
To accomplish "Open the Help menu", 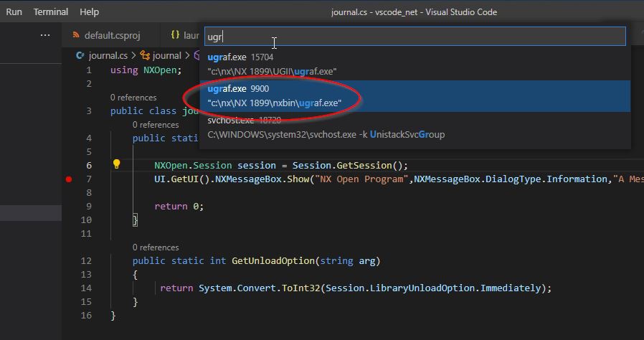I will (90, 12).
